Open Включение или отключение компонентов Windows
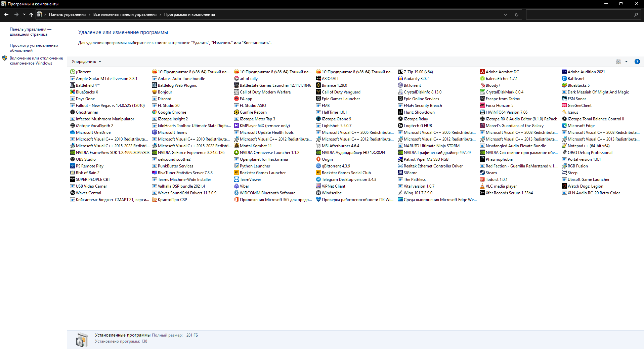The height and width of the screenshot is (349, 644). click(36, 61)
